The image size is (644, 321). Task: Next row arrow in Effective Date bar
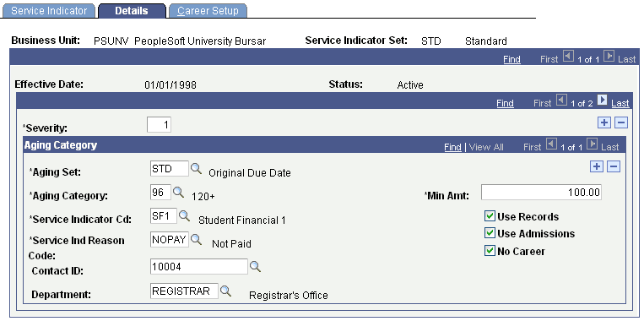coord(609,56)
